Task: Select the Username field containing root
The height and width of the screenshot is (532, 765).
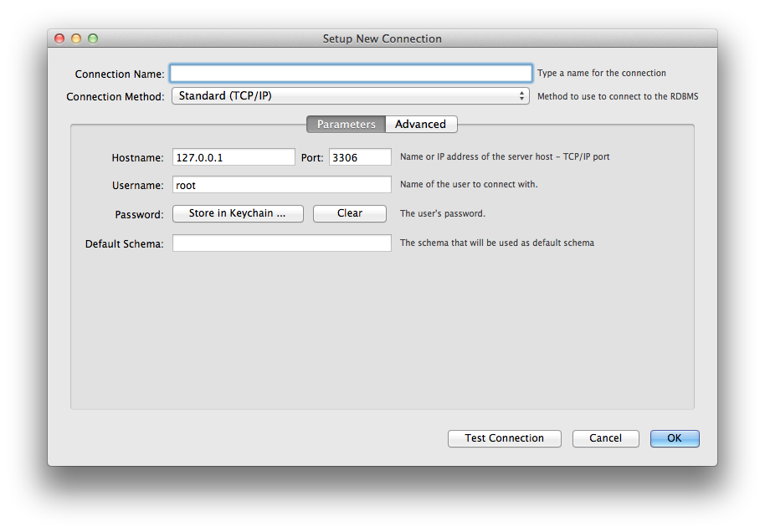Action: tap(282, 186)
